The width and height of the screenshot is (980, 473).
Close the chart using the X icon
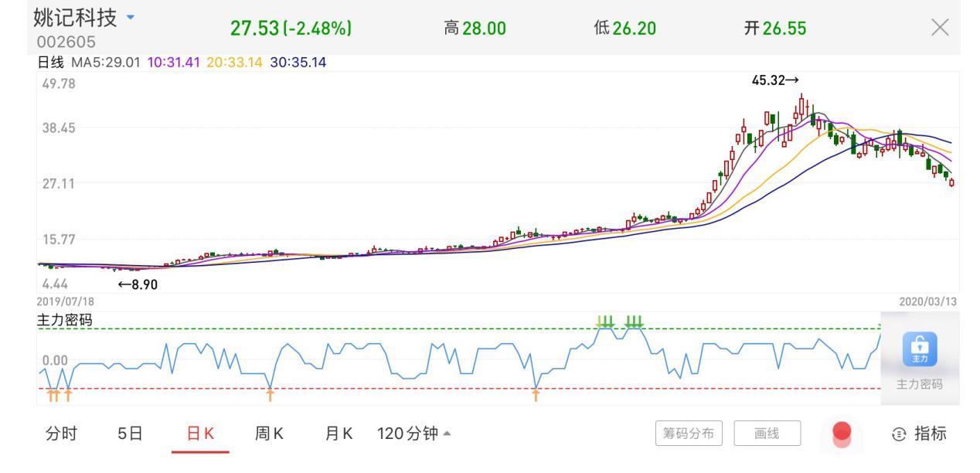(x=939, y=29)
